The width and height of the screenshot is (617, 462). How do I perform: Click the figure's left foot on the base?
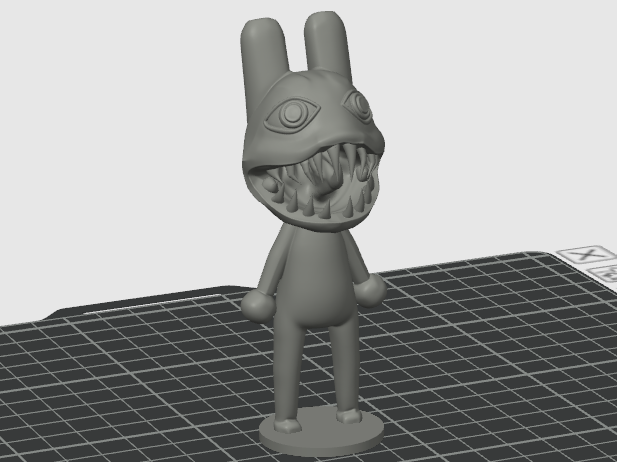click(288, 426)
